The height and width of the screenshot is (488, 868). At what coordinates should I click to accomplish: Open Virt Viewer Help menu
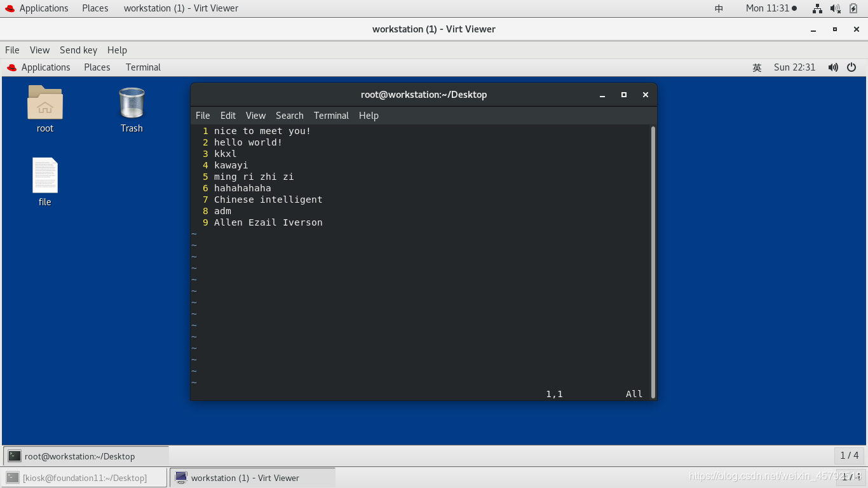coord(117,50)
